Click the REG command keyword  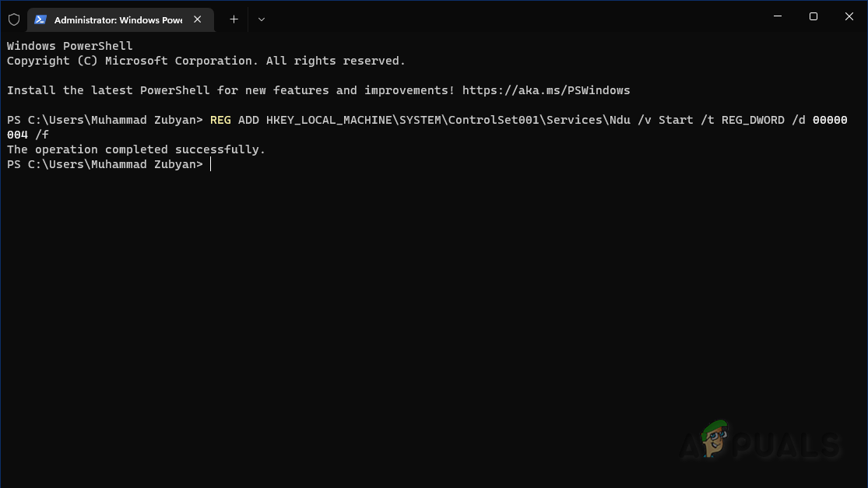tap(220, 120)
